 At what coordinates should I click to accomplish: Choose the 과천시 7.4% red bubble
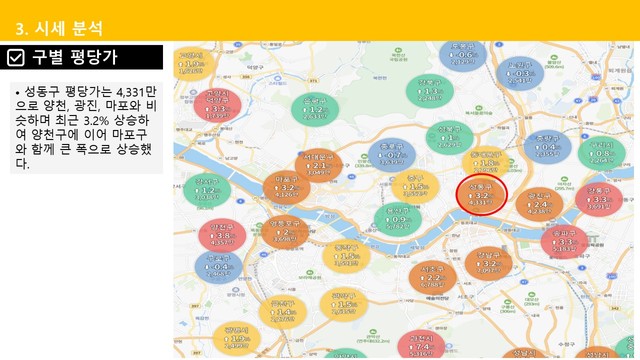coord(421,345)
